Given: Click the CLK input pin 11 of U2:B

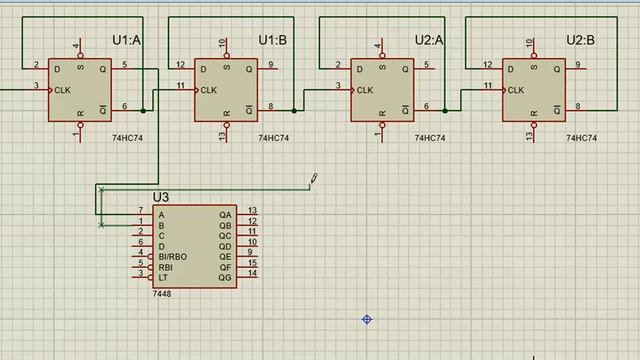Looking at the screenshot, I should (492, 89).
